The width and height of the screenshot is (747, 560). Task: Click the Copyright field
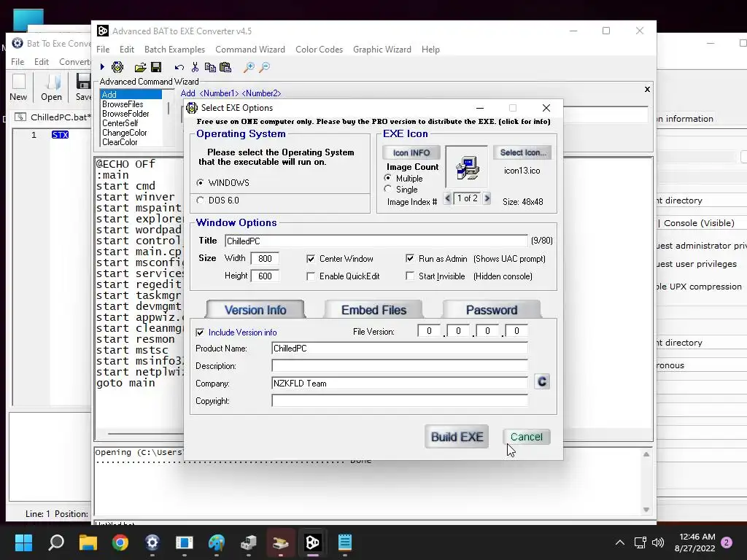pos(400,401)
